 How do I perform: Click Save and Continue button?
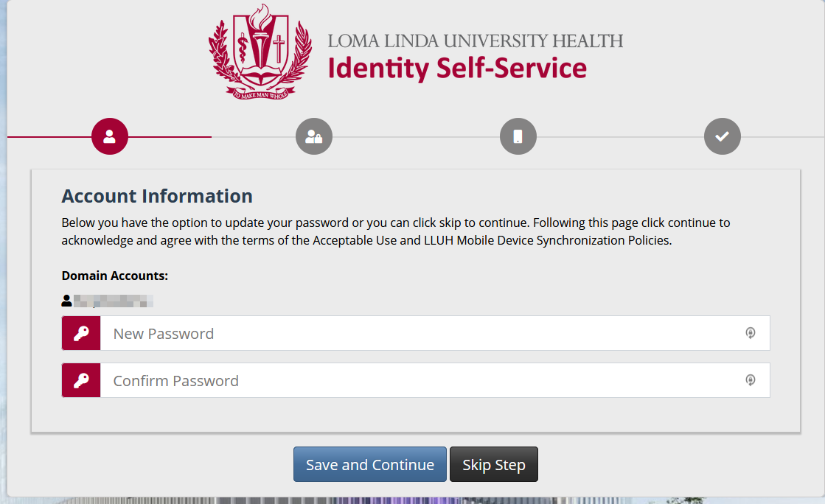[370, 464]
